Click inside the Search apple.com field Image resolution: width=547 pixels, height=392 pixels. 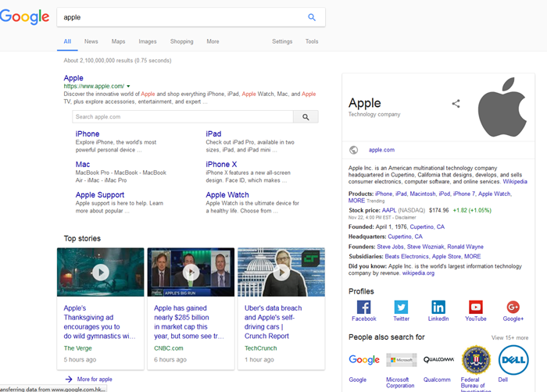182,116
